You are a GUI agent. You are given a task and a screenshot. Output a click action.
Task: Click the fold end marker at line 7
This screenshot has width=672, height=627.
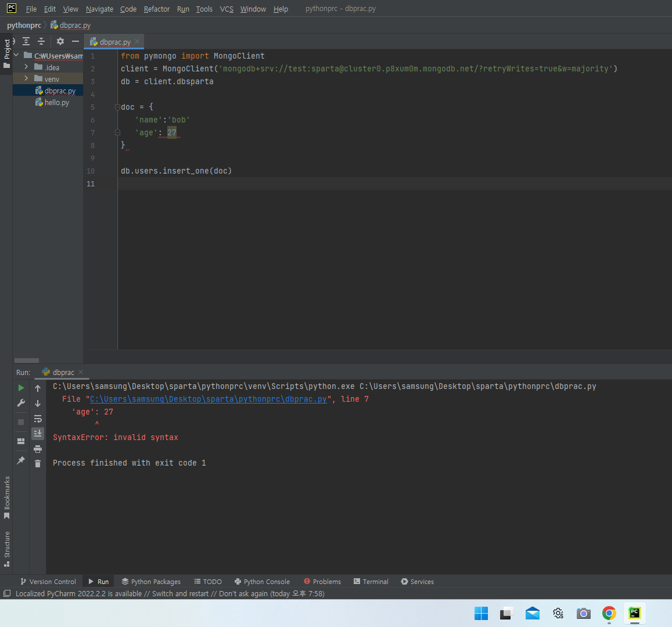(117, 133)
